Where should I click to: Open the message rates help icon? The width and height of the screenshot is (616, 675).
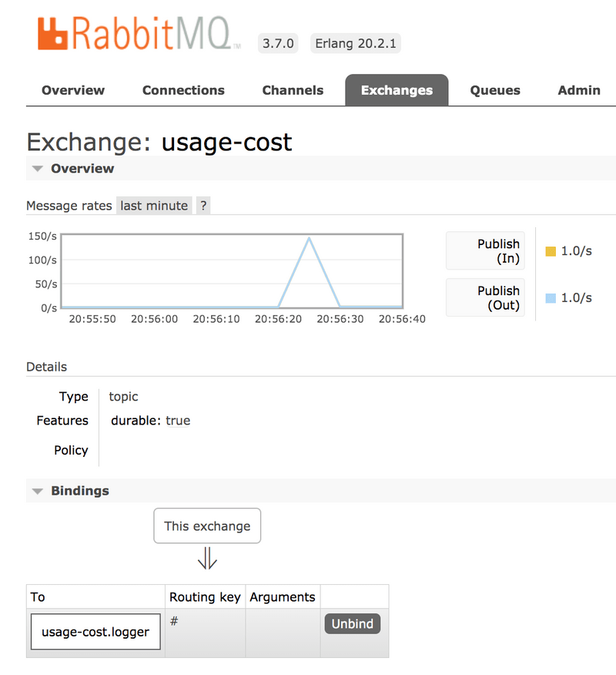203,205
